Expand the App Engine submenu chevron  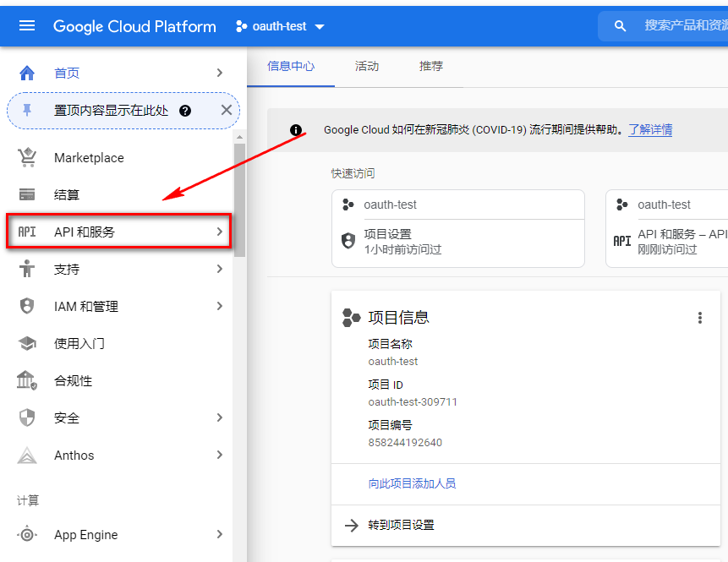tap(220, 534)
